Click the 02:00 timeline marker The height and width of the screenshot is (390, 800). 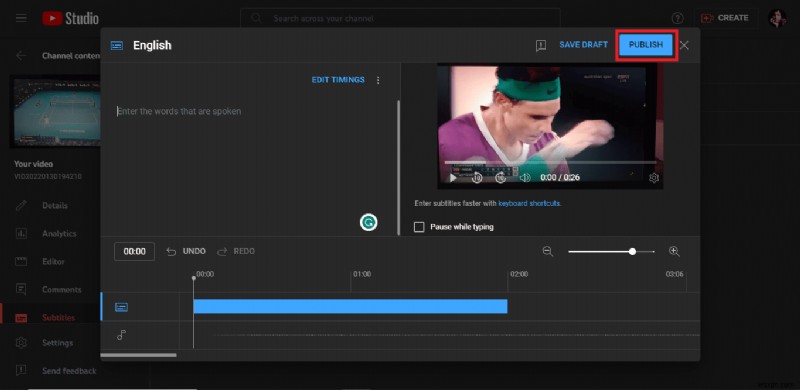[x=519, y=274]
